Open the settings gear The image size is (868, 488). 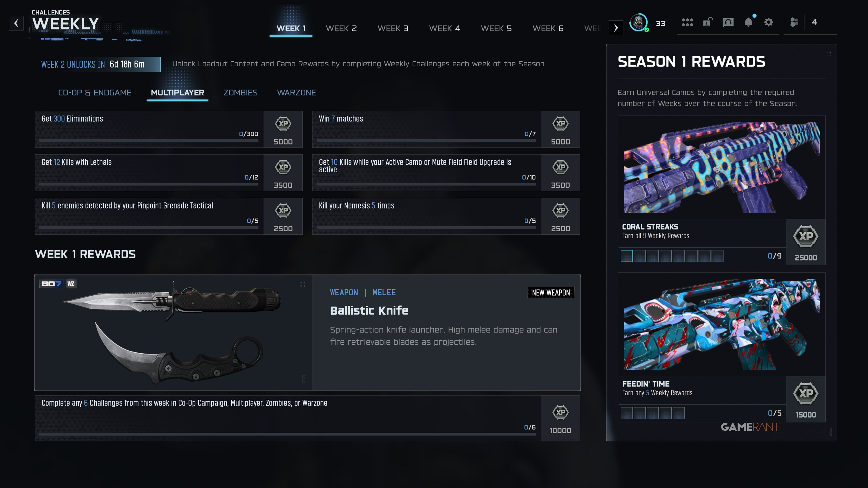769,23
